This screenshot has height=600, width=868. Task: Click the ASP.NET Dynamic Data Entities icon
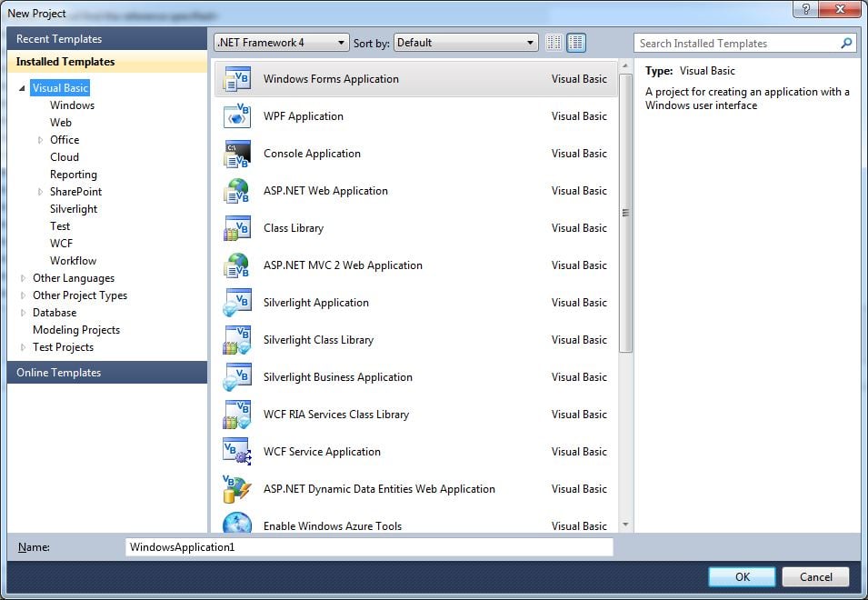click(x=237, y=489)
